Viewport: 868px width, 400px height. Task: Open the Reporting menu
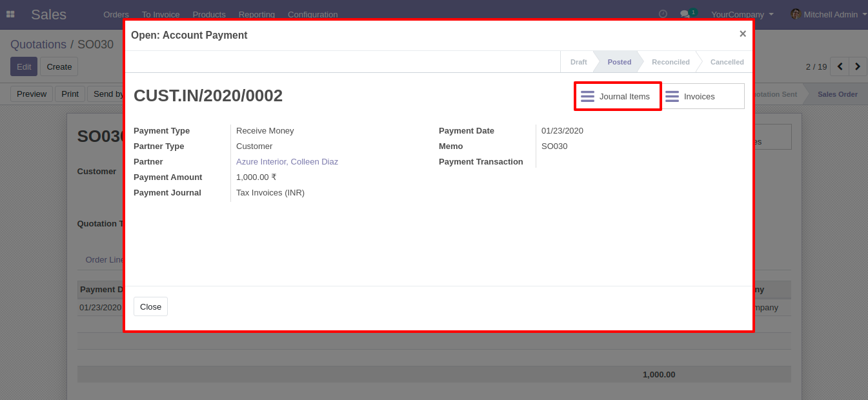(257, 14)
